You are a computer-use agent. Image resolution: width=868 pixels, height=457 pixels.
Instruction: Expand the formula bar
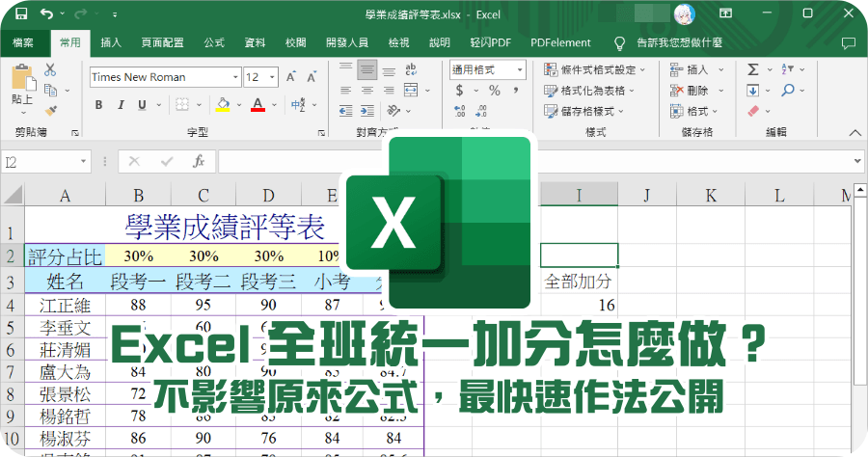pyautogui.click(x=857, y=162)
